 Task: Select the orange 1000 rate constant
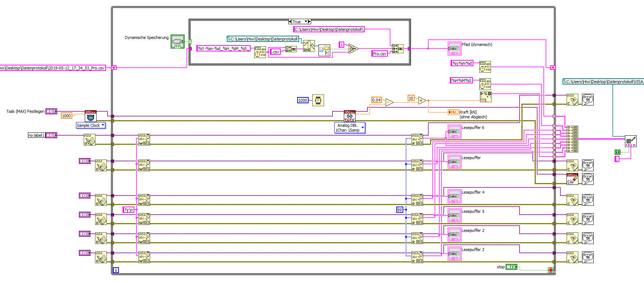(x=66, y=116)
